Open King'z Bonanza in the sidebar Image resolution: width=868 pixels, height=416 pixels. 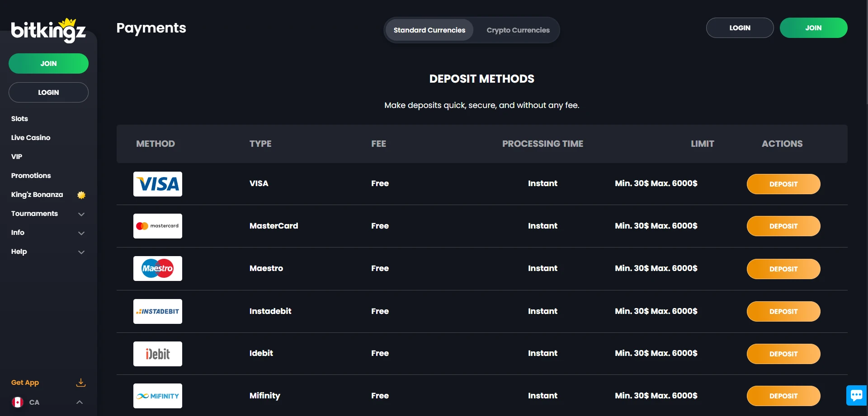coord(37,194)
